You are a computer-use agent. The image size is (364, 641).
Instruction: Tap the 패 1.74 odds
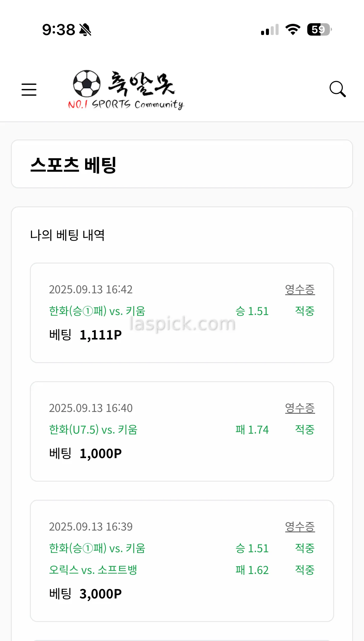(x=252, y=429)
